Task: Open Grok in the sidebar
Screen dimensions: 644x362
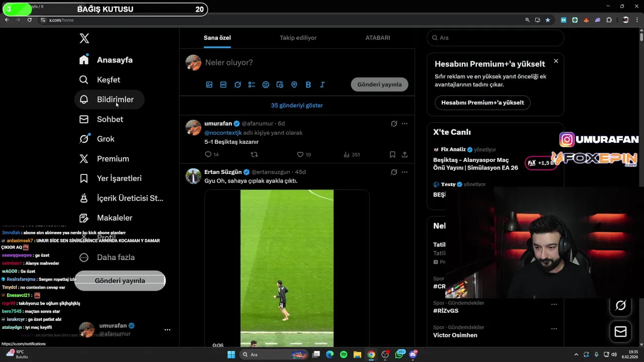Action: (97, 139)
